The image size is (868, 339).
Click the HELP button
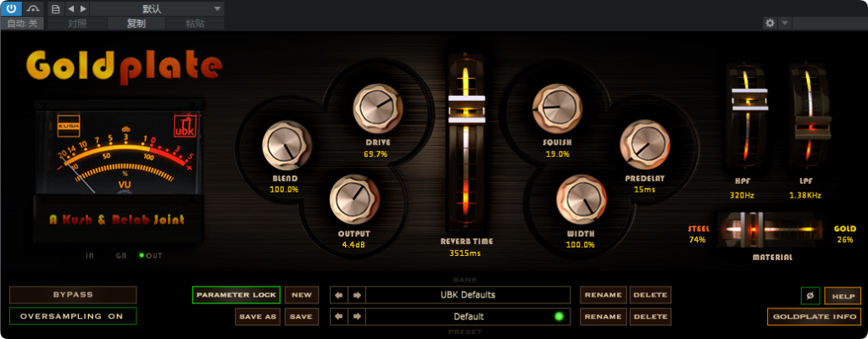click(843, 296)
